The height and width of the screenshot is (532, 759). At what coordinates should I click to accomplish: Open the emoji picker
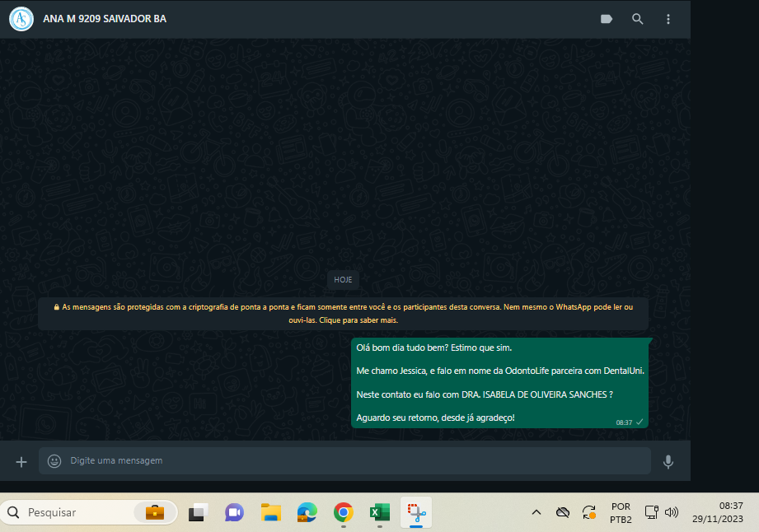coord(54,461)
